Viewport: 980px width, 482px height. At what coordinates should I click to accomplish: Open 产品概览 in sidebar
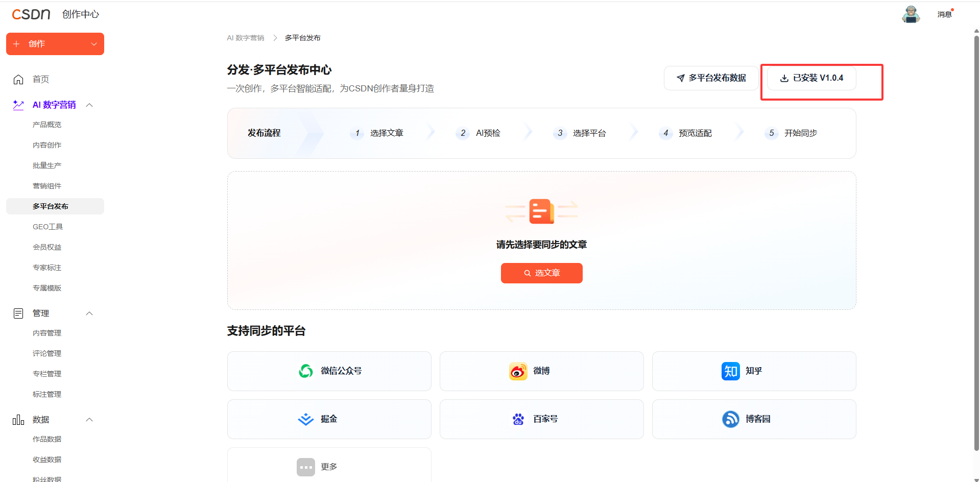pos(47,125)
